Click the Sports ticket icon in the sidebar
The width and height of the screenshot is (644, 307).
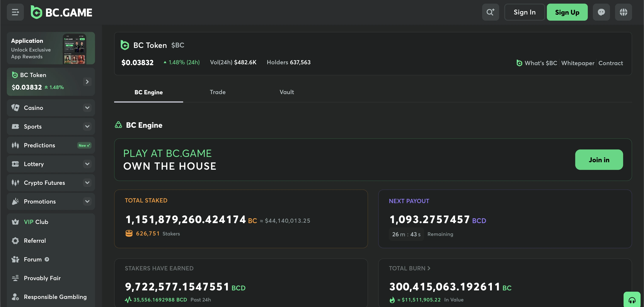15,126
